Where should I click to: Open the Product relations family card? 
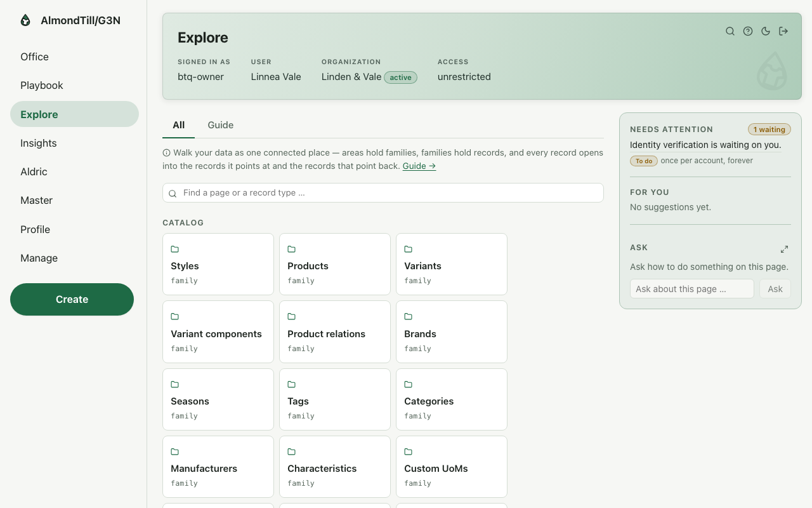coord(335,331)
